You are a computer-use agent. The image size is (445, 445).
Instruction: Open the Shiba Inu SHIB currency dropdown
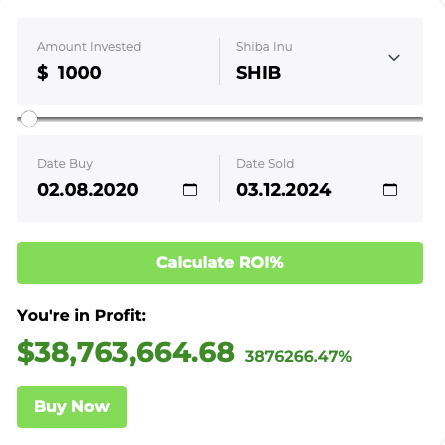click(321, 61)
